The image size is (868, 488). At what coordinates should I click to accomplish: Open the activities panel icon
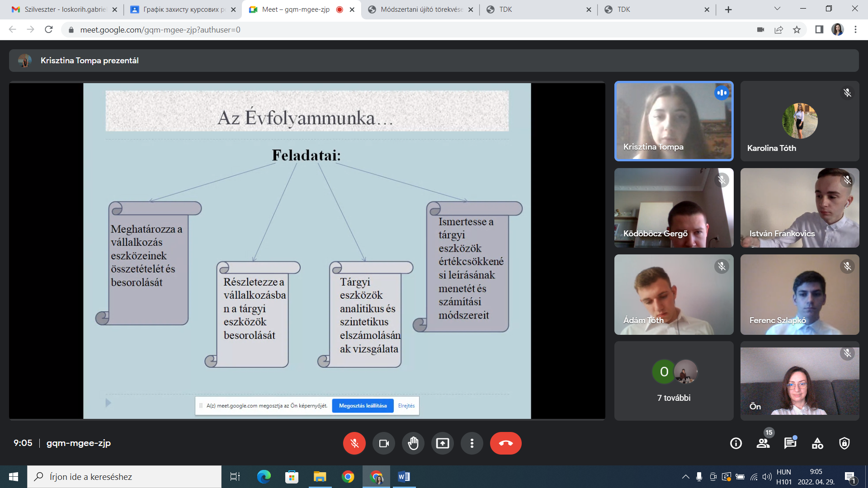(817, 443)
